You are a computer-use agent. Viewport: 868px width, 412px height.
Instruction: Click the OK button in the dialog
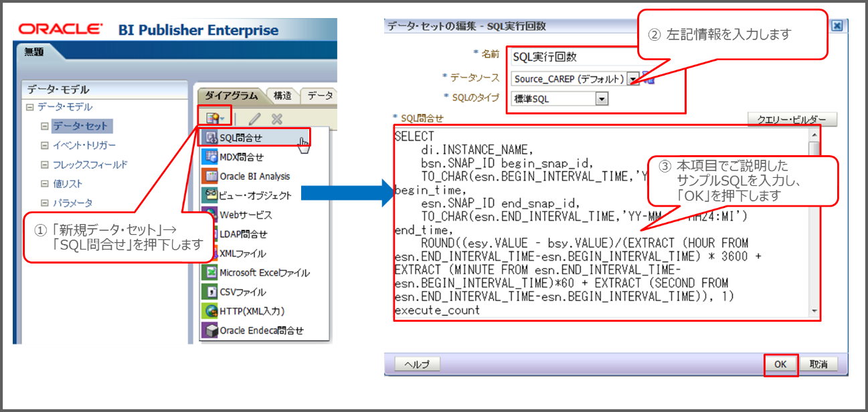[781, 365]
